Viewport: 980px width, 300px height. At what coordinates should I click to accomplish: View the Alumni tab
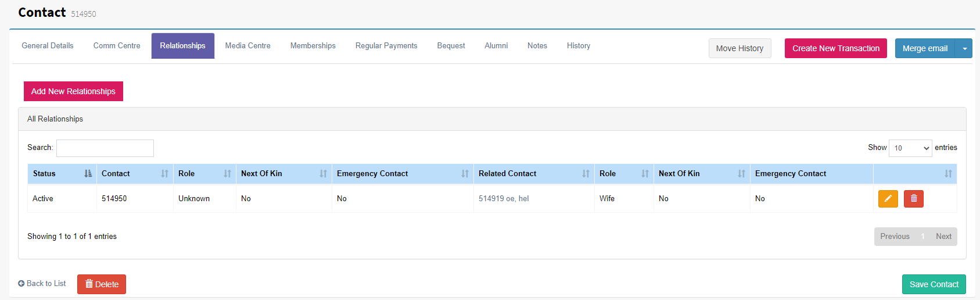(496, 46)
